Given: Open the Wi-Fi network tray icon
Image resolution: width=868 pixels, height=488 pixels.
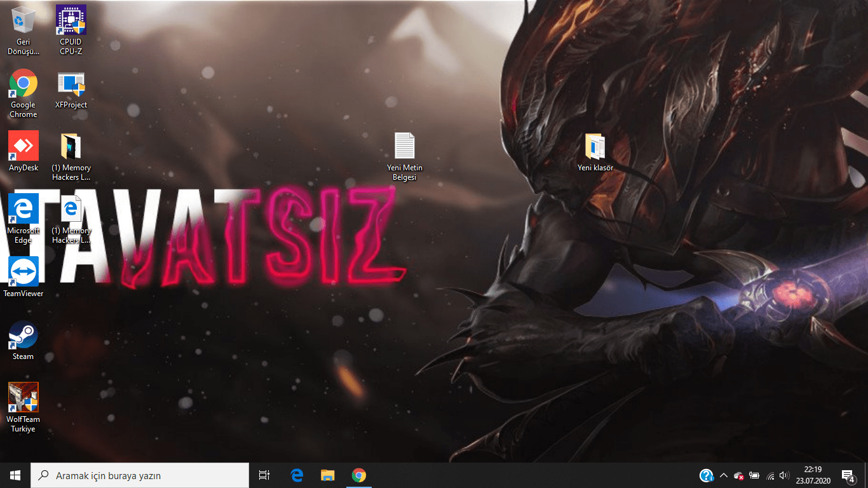Looking at the screenshot, I should pyautogui.click(x=771, y=475).
